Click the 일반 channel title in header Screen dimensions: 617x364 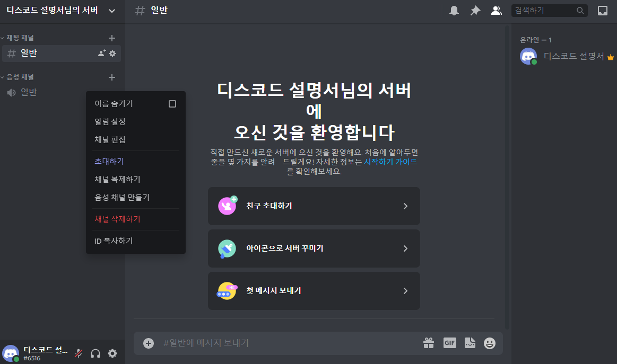tap(159, 11)
